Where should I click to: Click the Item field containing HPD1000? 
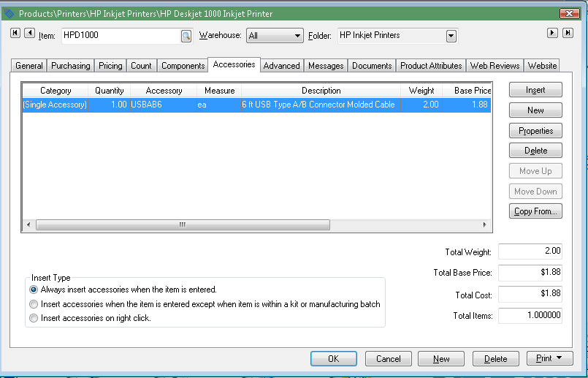pyautogui.click(x=121, y=35)
